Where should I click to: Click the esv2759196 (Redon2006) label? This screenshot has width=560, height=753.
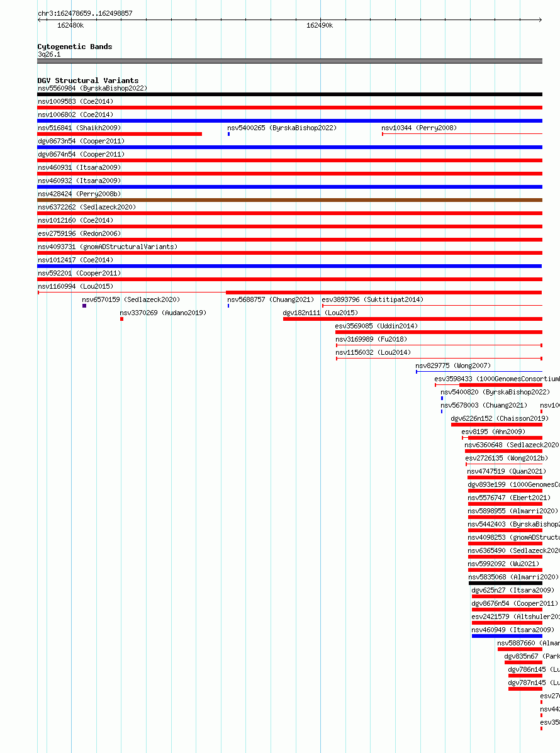79,233
